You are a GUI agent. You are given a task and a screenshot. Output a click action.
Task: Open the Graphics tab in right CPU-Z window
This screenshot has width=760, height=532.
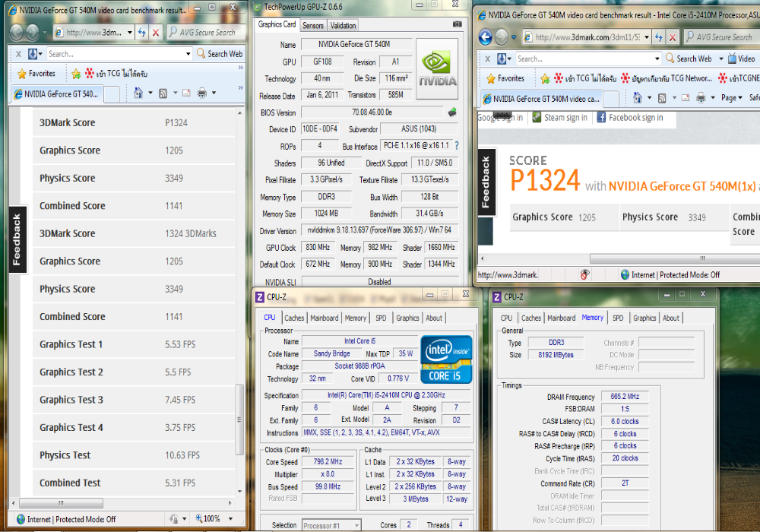coord(644,318)
